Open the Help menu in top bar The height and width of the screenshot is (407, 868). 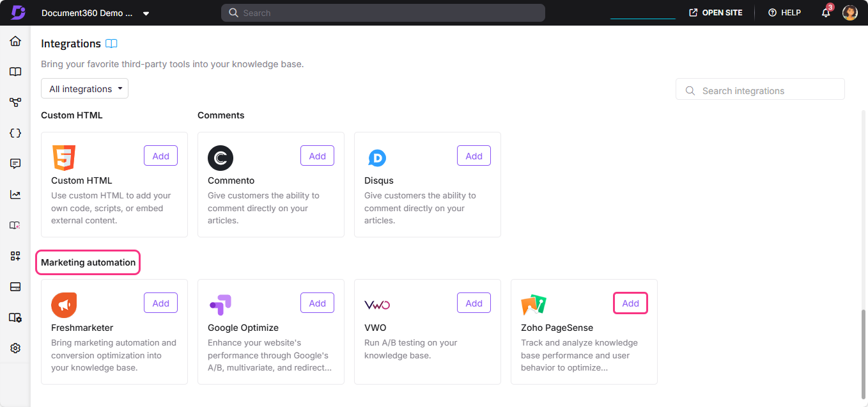[784, 12]
